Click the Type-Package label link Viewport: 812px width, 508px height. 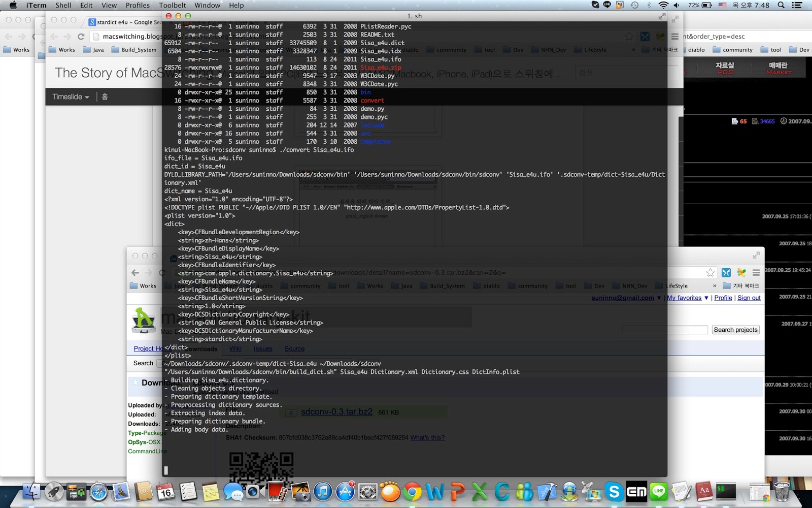(147, 433)
